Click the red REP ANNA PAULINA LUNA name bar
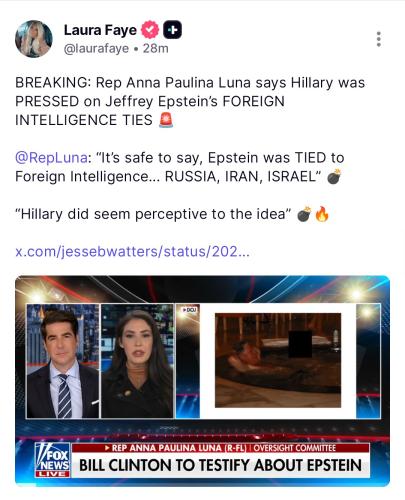 pos(220,448)
